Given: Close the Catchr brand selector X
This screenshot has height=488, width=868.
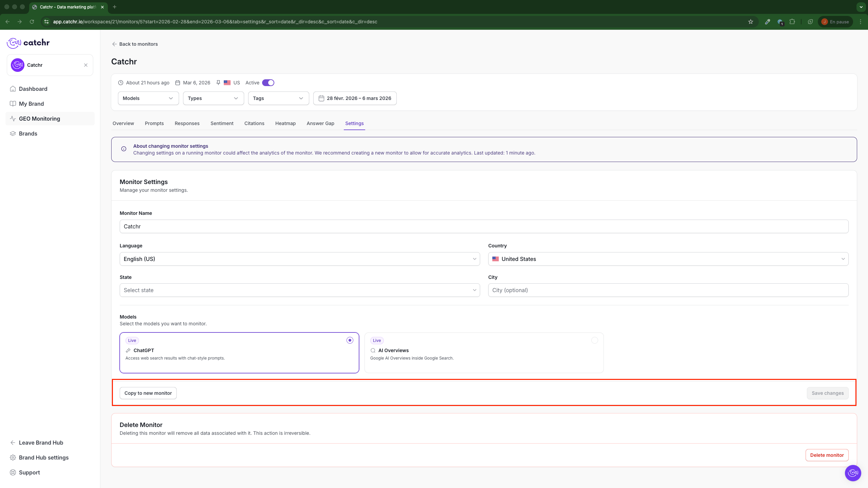Looking at the screenshot, I should [86, 65].
